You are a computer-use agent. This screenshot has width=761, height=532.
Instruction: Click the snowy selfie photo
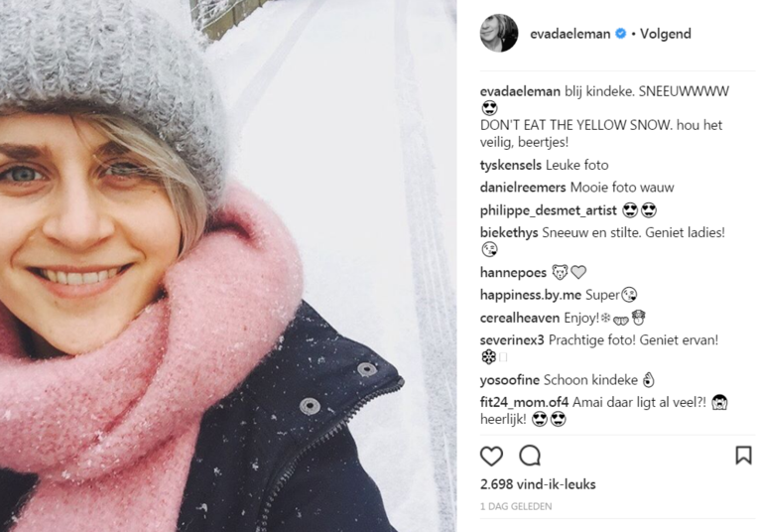point(228,266)
